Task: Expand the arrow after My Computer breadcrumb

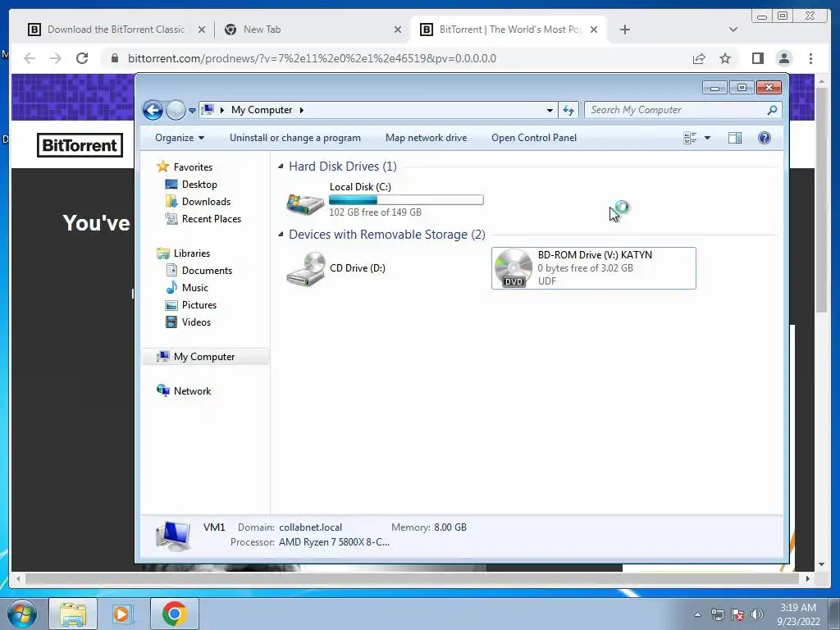Action: 302,110
